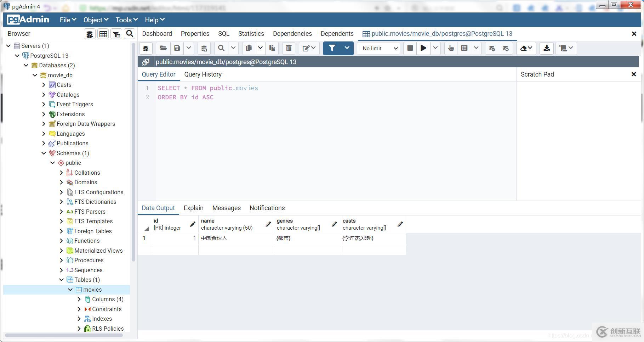
Task: Collapse the Tables (1) tree node
Action: [61, 280]
